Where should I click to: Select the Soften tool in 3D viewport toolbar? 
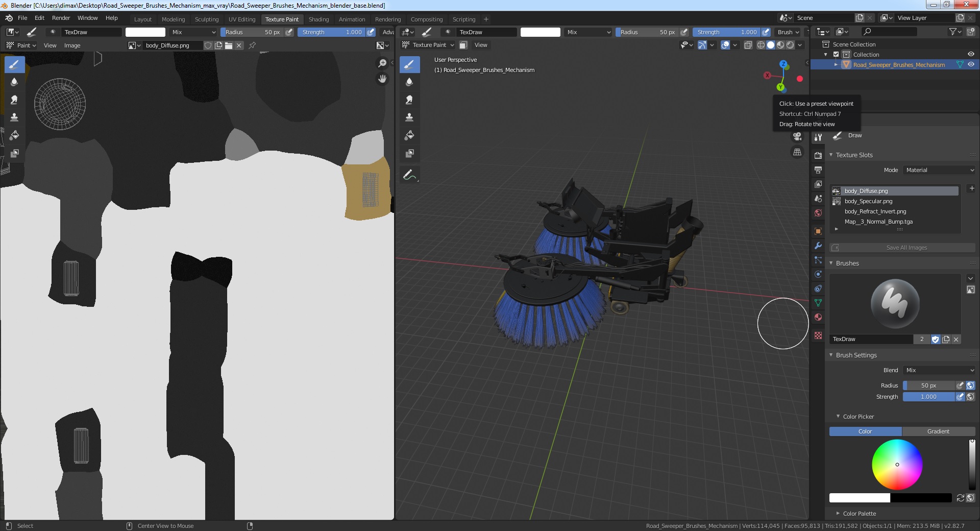pyautogui.click(x=409, y=82)
